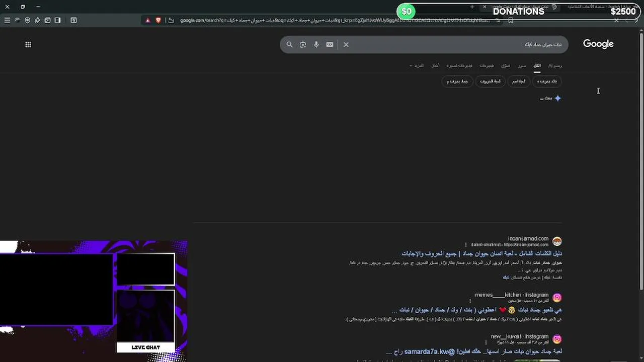Click the Brave Rewards triangle icon
Viewport: 644px width, 362px height.
(x=147, y=20)
